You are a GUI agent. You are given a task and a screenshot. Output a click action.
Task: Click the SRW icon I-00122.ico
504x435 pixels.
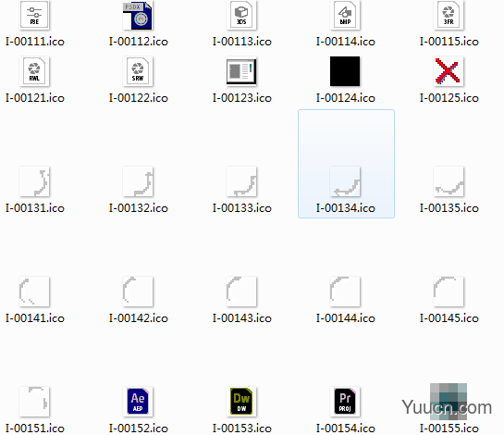(x=138, y=71)
